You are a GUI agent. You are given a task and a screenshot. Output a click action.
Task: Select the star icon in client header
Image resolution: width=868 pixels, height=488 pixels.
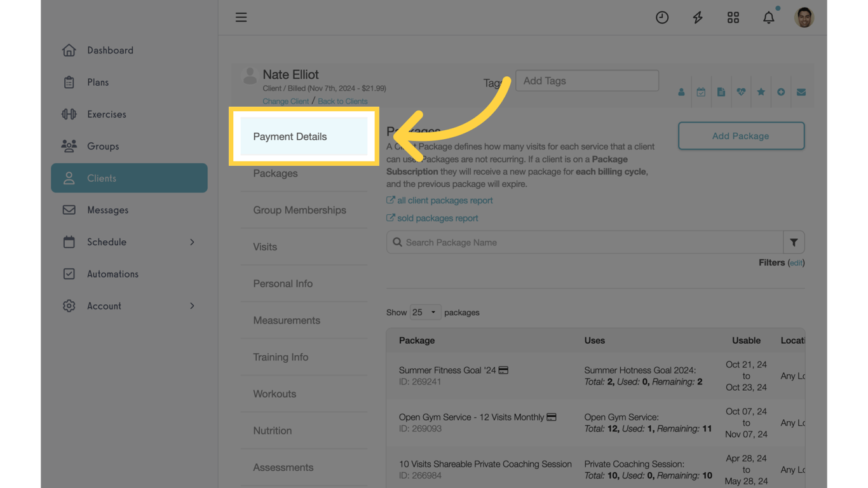[761, 92]
